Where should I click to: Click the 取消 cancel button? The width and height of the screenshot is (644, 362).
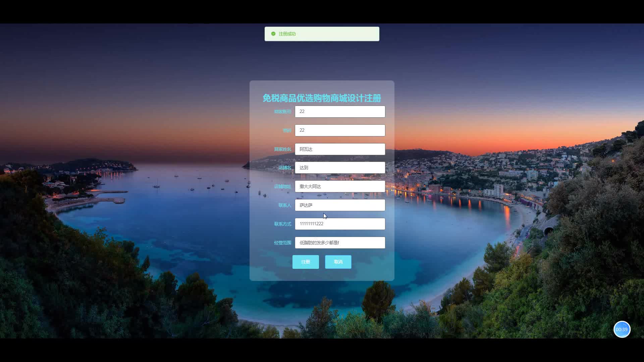(x=338, y=262)
